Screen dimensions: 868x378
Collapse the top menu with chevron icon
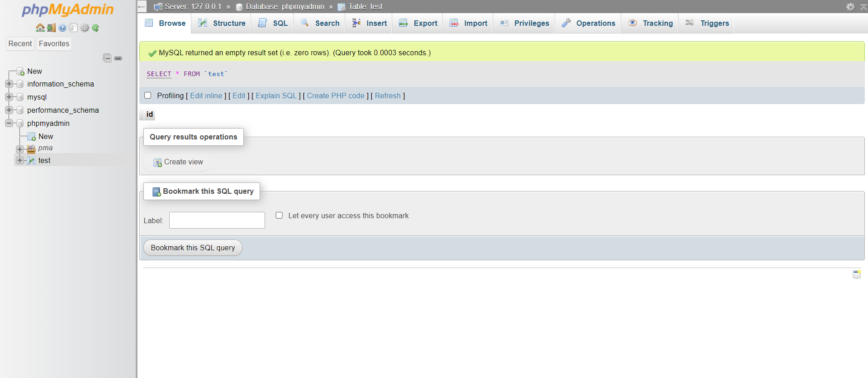coord(863,7)
